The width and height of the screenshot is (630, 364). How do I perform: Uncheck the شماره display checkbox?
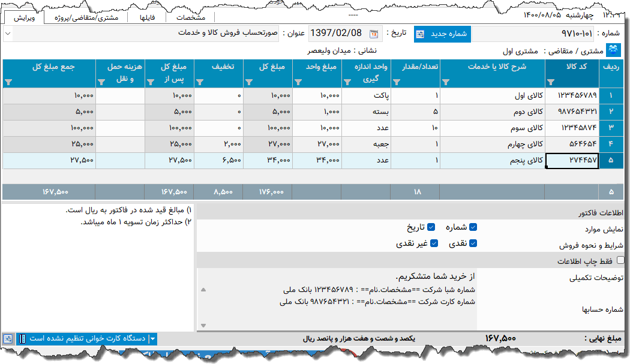473,227
